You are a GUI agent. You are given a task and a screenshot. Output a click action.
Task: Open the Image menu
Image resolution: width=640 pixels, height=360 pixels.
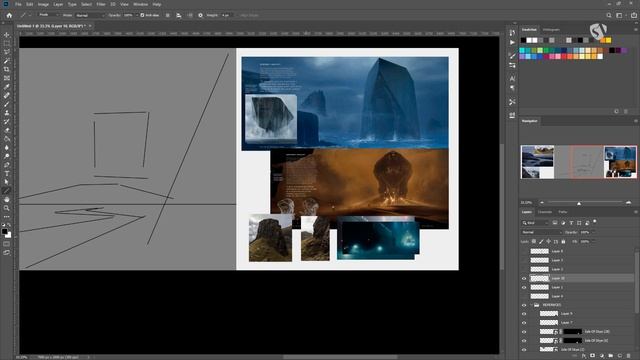[43, 4]
